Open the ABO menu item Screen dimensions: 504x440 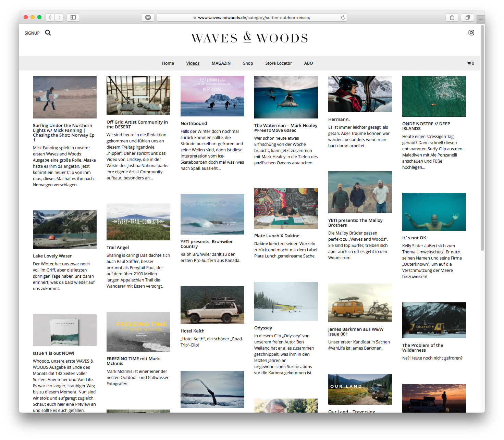click(308, 63)
